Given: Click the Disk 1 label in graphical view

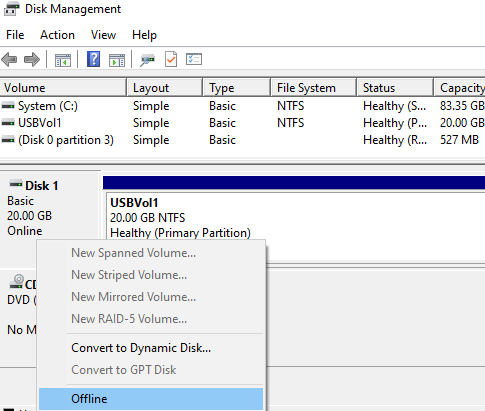Looking at the screenshot, I should click(x=42, y=186).
